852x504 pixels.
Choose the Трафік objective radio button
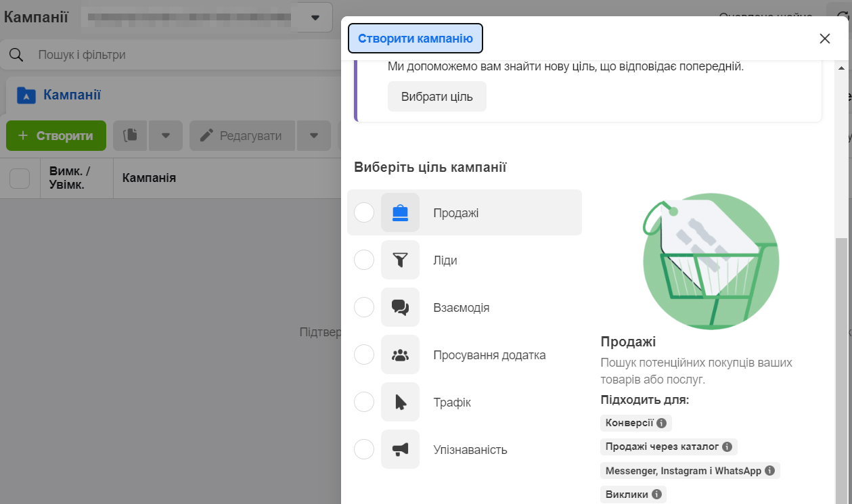363,402
